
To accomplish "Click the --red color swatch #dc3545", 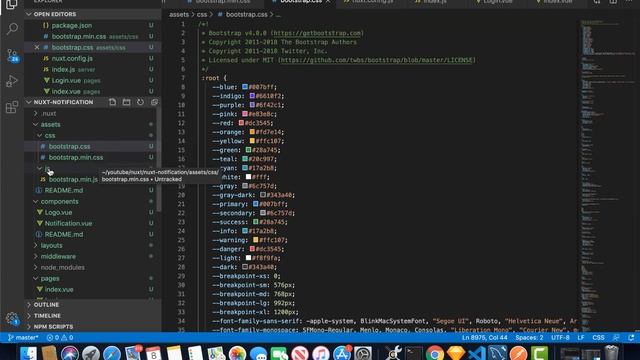I will pos(241,122).
